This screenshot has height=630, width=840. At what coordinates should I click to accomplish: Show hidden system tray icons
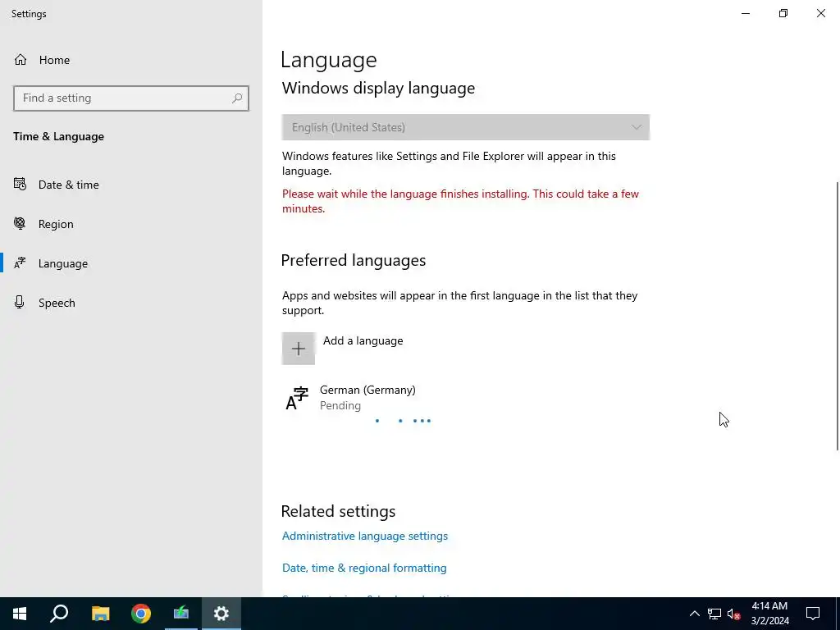pyautogui.click(x=694, y=614)
